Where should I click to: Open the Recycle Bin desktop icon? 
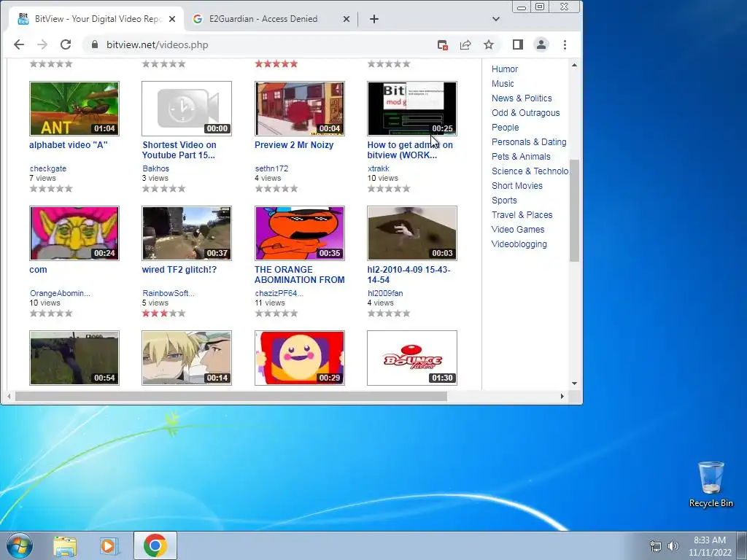711,484
